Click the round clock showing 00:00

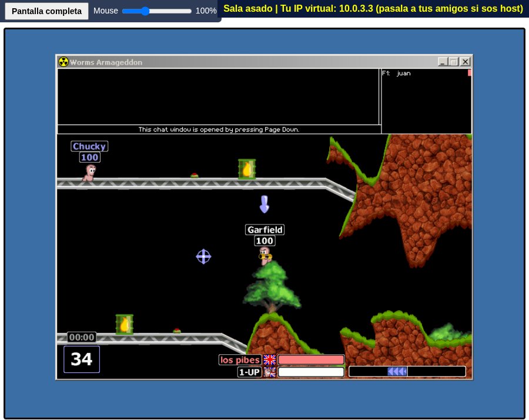click(82, 337)
